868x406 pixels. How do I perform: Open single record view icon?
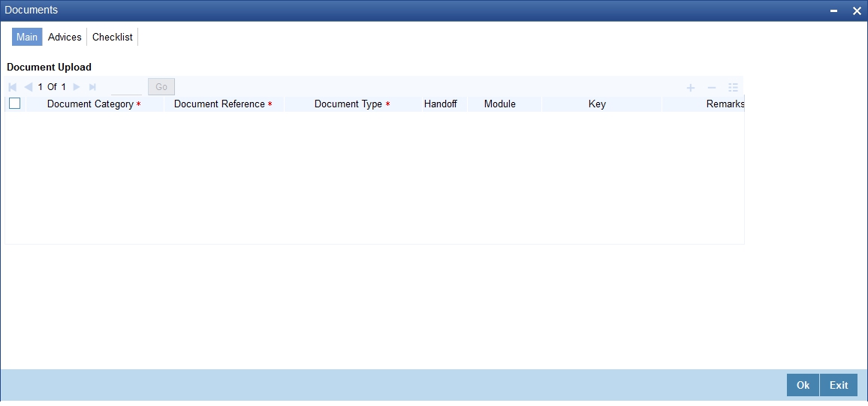(734, 87)
